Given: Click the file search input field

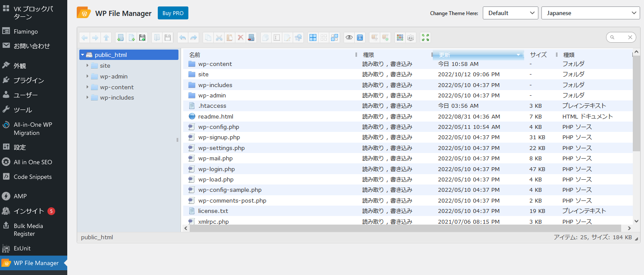Looking at the screenshot, I should tap(621, 37).
